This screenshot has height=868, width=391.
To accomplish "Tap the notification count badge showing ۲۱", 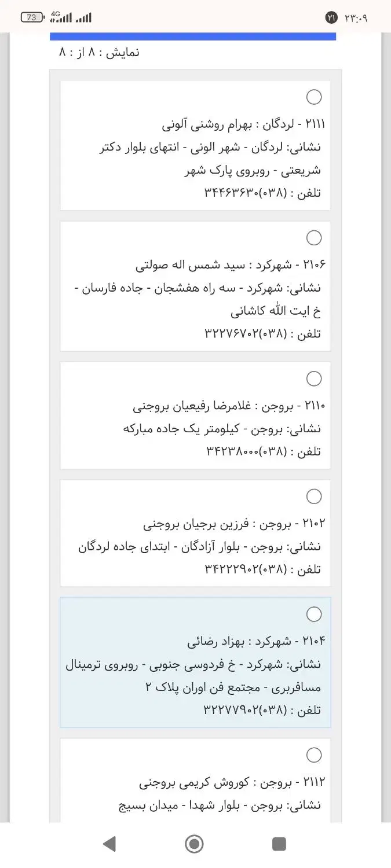I will click(x=331, y=18).
